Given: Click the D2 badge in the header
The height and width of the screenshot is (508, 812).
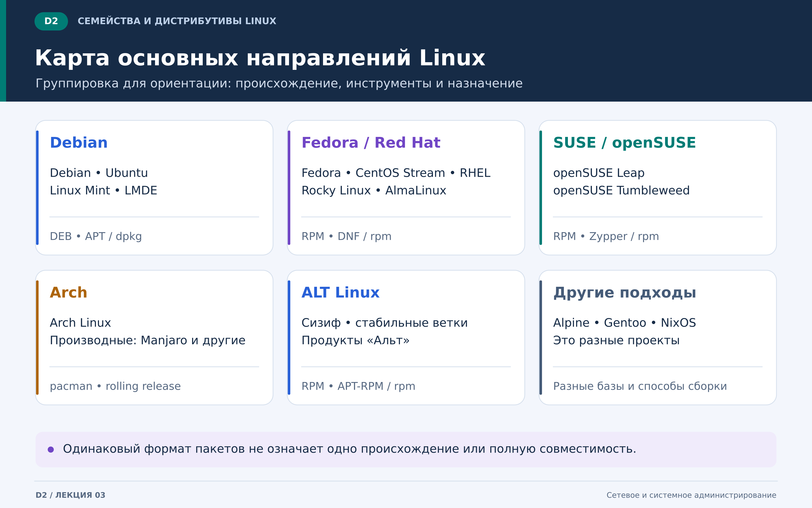Looking at the screenshot, I should tap(51, 21).
